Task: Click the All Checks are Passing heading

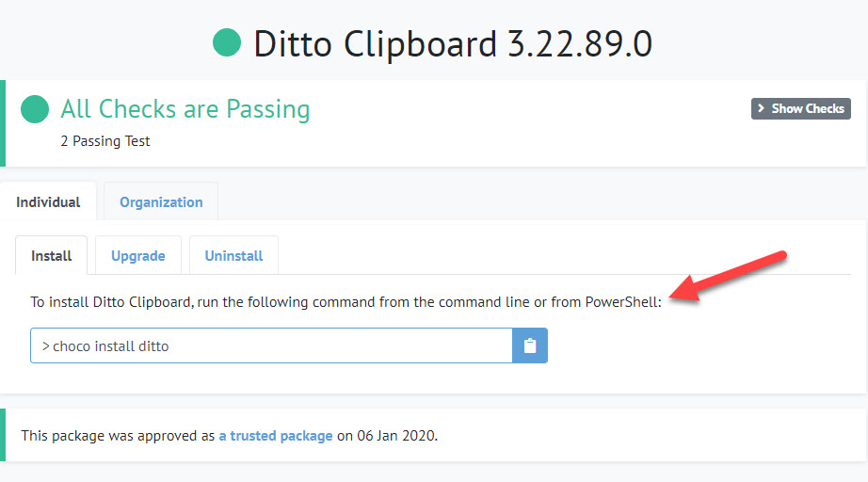Action: pos(185,109)
